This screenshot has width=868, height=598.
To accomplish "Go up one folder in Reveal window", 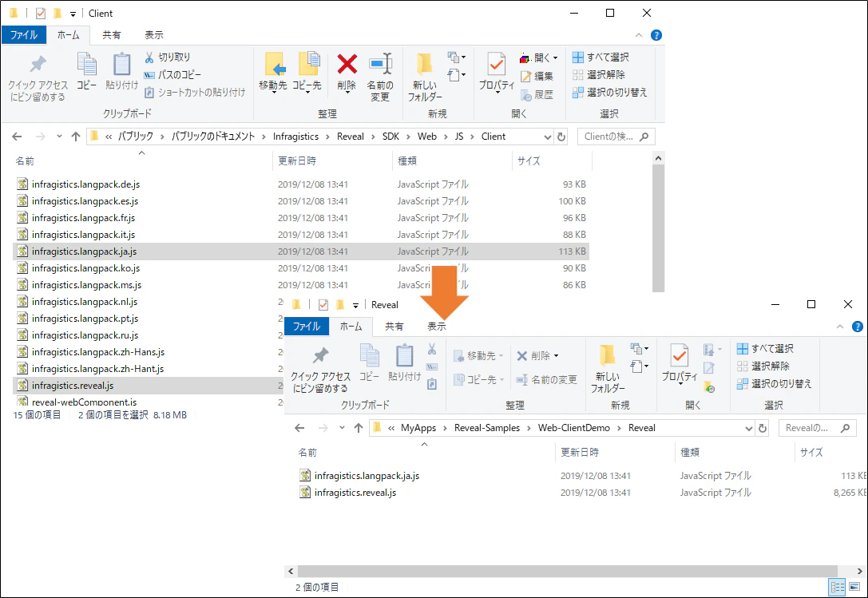I will (359, 427).
